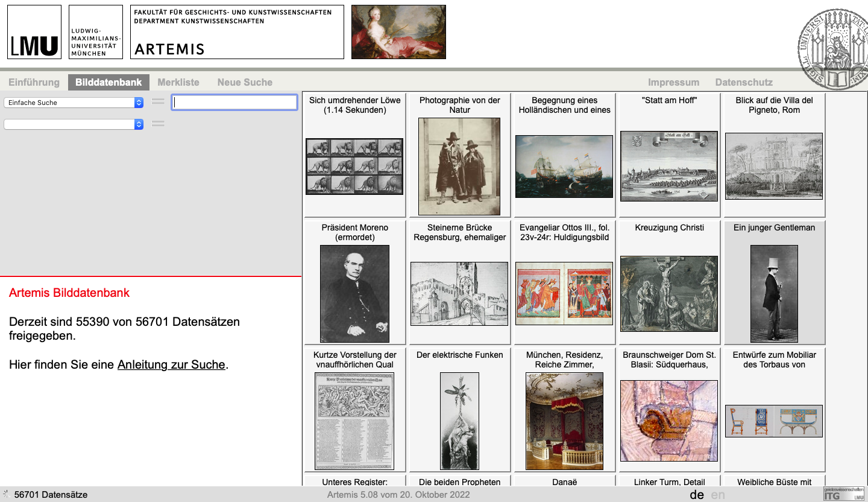This screenshot has width=868, height=502.
Task: Open the Anleitung zur Suche link
Action: click(x=171, y=364)
